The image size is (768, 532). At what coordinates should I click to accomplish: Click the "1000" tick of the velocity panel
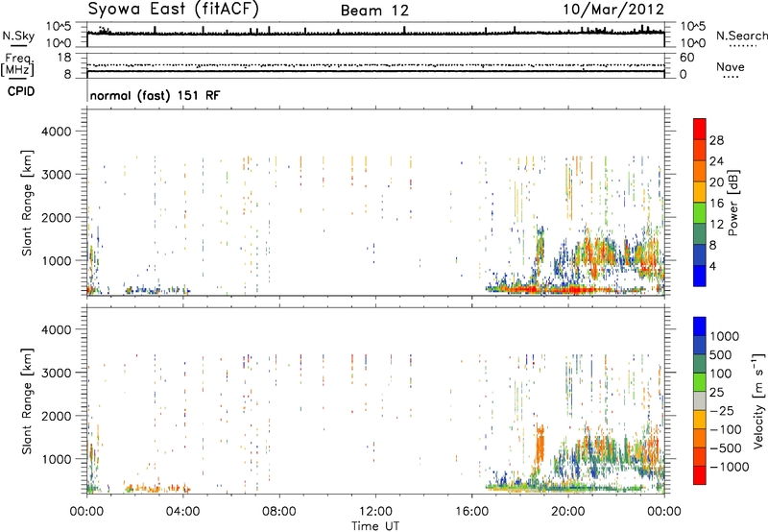[56, 459]
